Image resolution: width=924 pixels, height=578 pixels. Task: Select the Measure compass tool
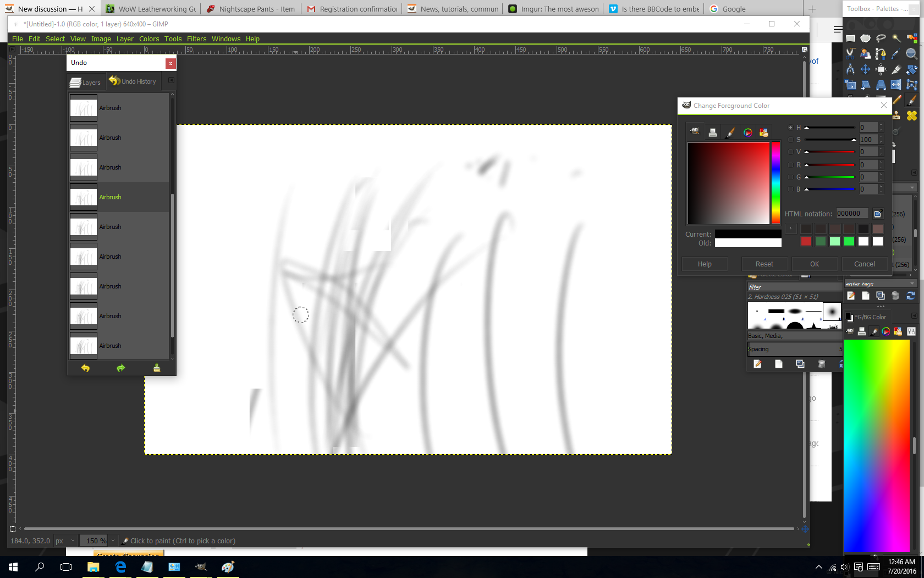pyautogui.click(x=850, y=69)
